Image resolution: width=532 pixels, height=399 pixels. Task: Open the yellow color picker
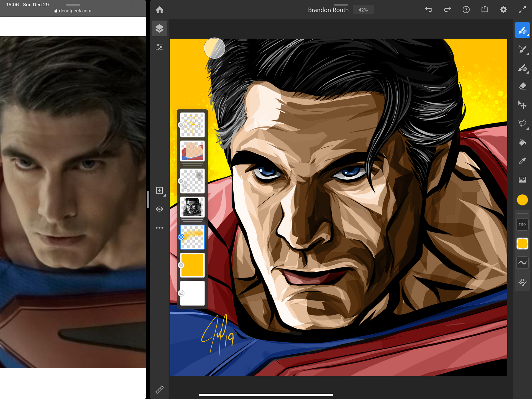522,200
